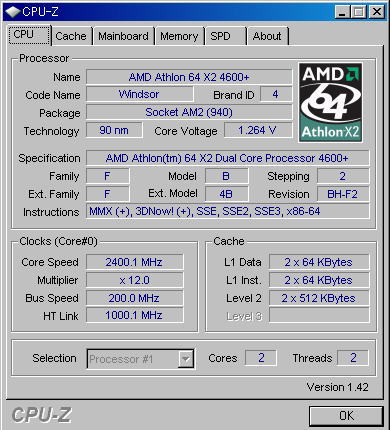Click the HT Link value 1000.1 MHz

click(x=134, y=315)
